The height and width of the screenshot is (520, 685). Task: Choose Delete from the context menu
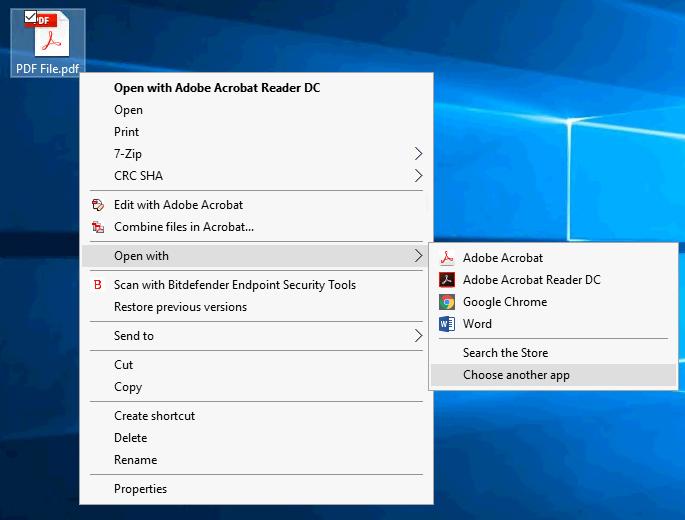256,437
